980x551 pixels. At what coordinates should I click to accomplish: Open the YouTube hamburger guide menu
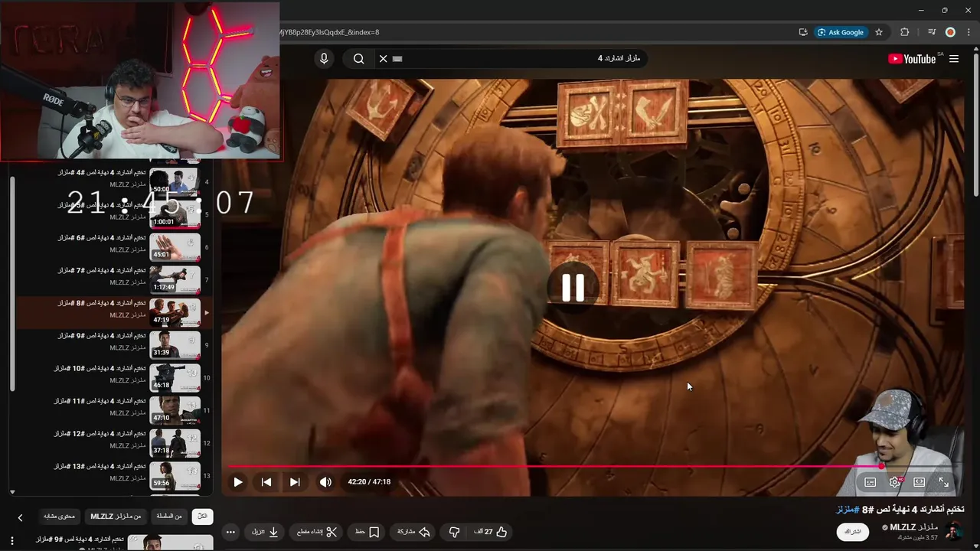point(954,59)
